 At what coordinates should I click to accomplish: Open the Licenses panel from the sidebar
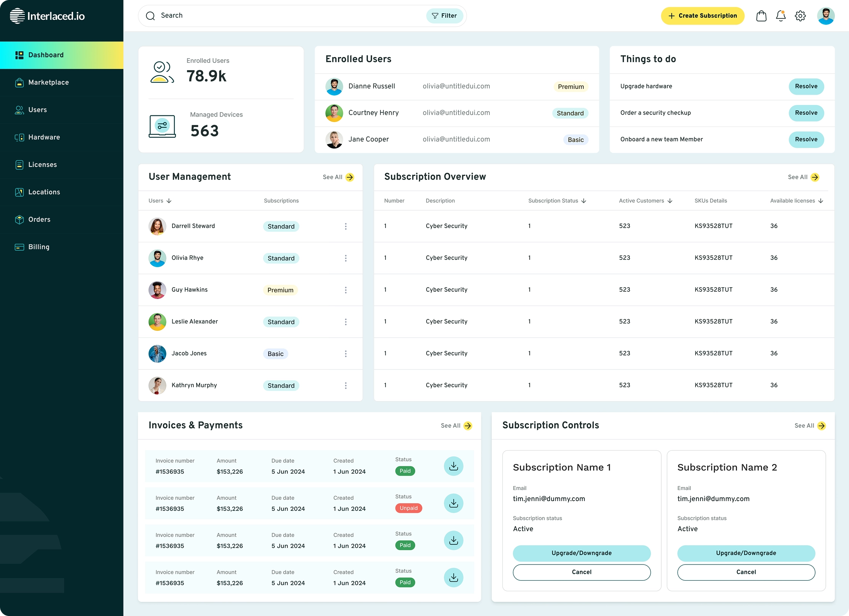42,164
